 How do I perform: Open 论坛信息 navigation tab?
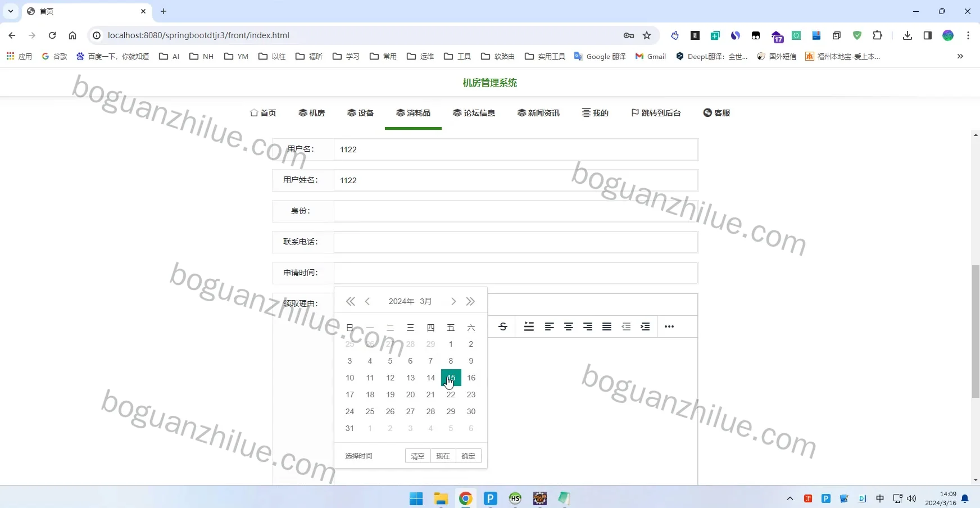[x=474, y=113]
